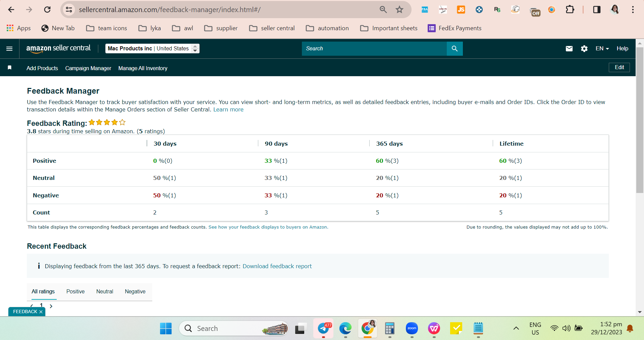644x340 pixels.
Task: Open Sticky Notes from the taskbar
Action: [456, 329]
